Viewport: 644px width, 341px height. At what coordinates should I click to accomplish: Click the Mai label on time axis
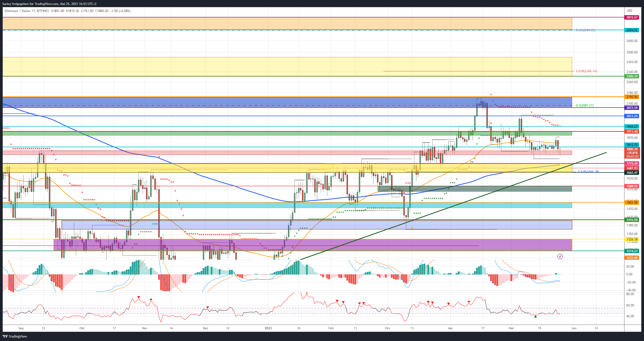pos(511,328)
